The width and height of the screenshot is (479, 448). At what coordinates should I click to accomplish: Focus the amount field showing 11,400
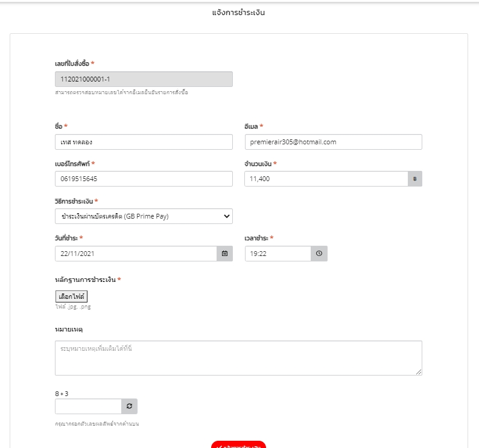point(326,179)
